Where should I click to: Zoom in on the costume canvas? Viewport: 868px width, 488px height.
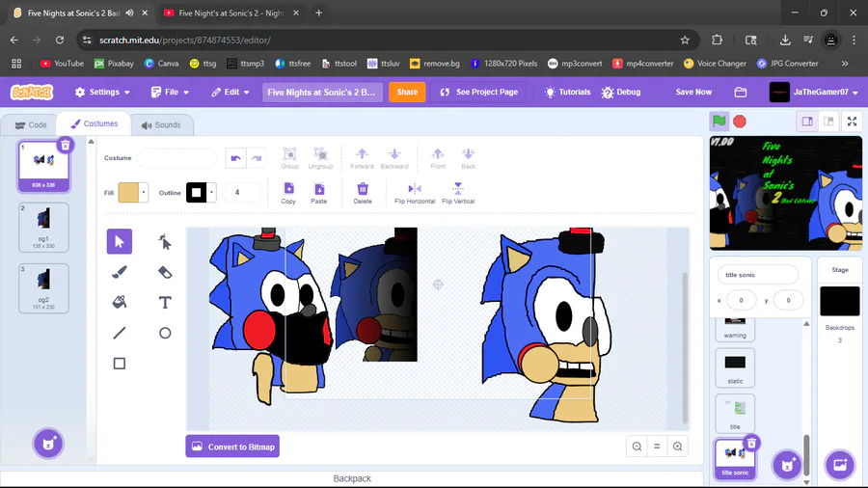coord(678,447)
